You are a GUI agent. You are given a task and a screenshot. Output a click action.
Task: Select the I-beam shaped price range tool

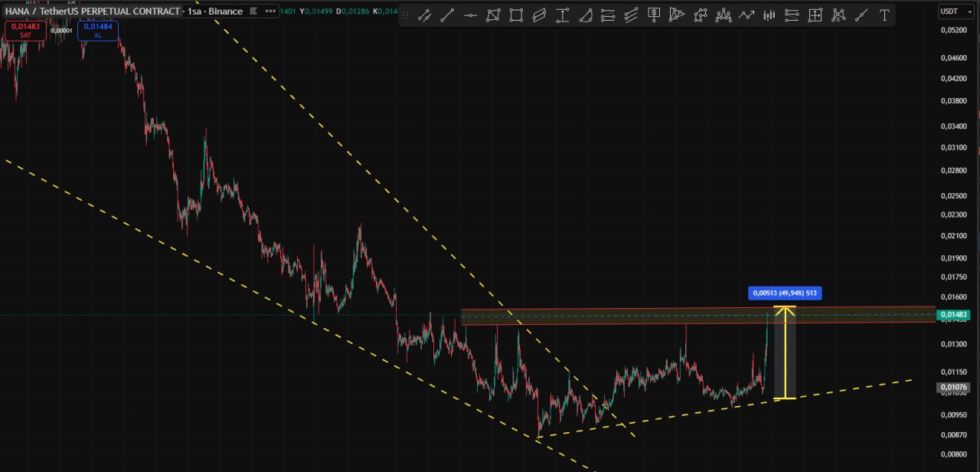[x=562, y=15]
